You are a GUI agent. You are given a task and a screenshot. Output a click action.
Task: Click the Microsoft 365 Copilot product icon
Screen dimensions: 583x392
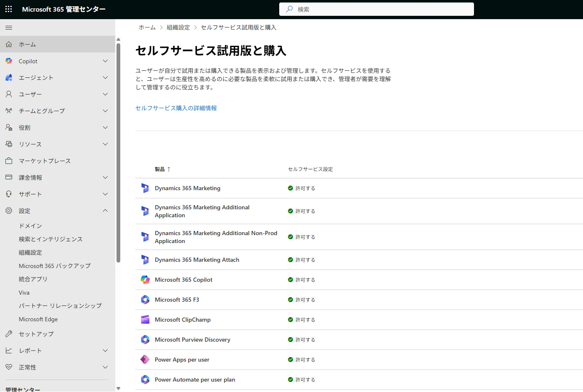pos(145,279)
